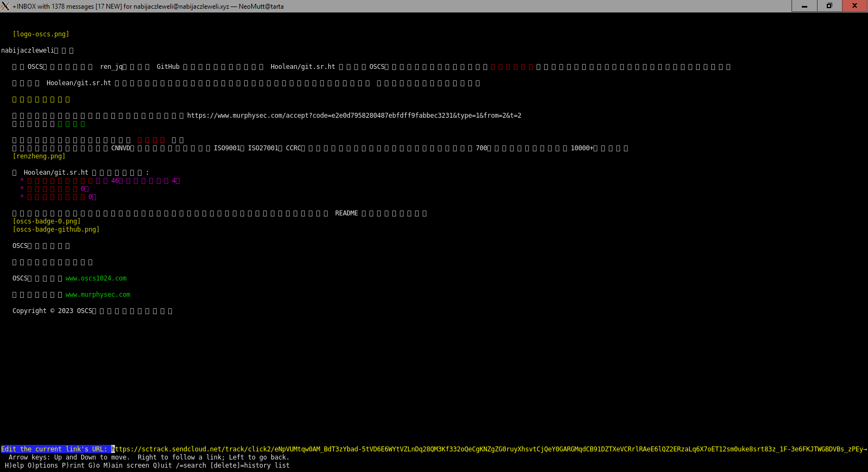
Task: Click into the current link's URL edit field
Action: pos(488,449)
